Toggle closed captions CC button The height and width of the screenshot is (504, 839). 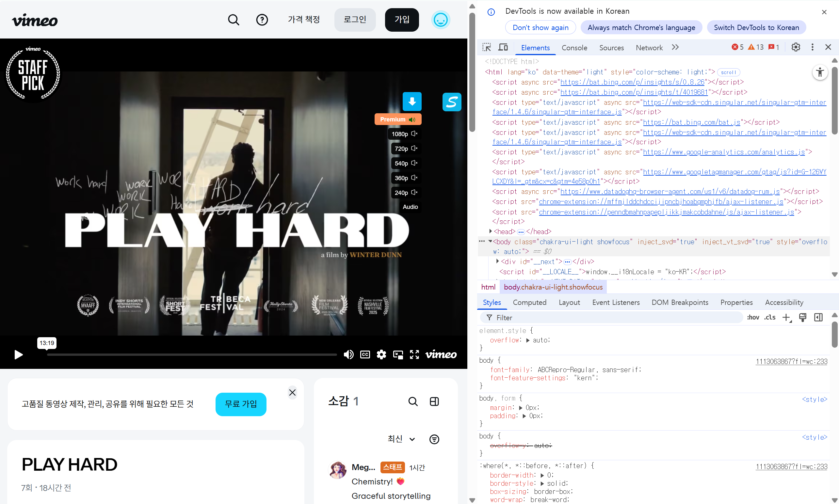[x=365, y=354]
